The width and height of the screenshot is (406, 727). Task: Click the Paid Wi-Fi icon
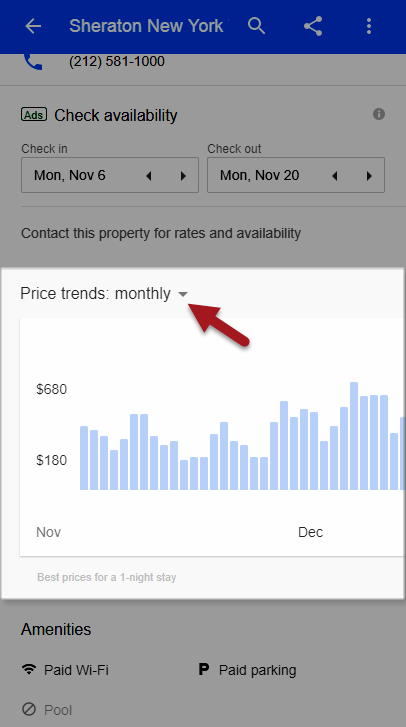(29, 670)
